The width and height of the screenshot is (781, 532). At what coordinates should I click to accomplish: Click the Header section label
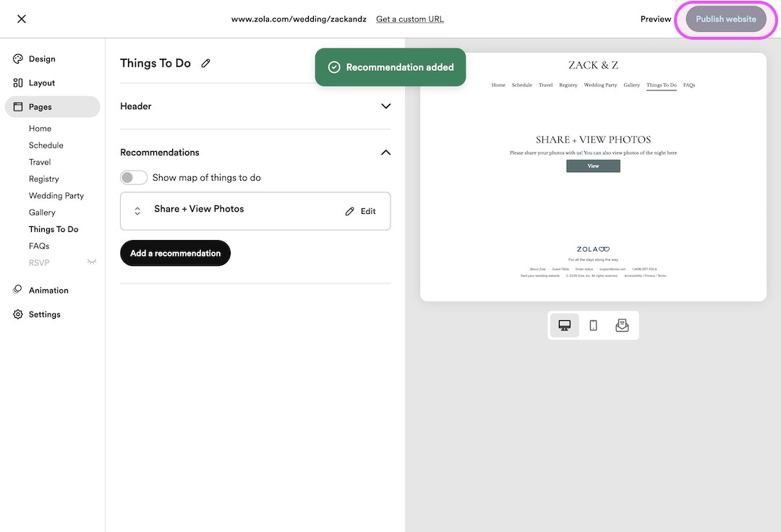tap(135, 106)
